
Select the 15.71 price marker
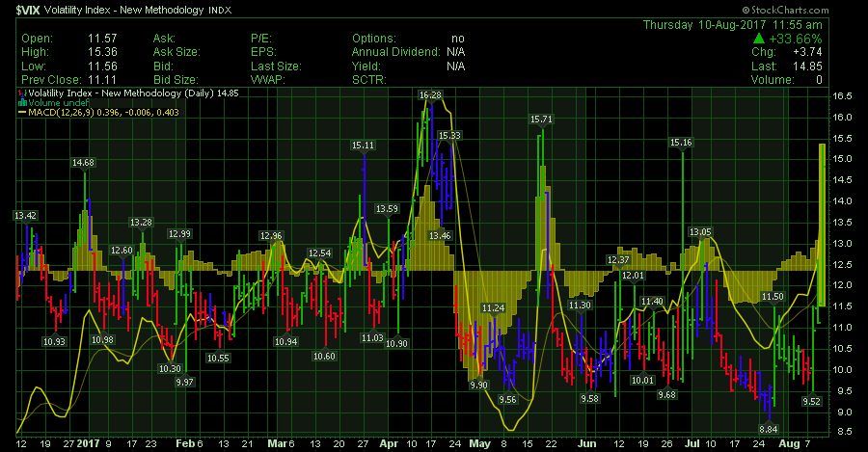pos(541,120)
